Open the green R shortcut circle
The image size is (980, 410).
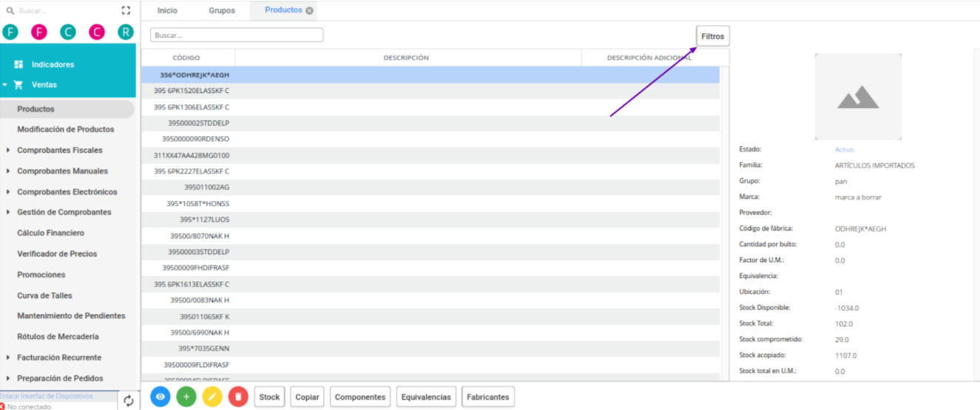point(126,32)
